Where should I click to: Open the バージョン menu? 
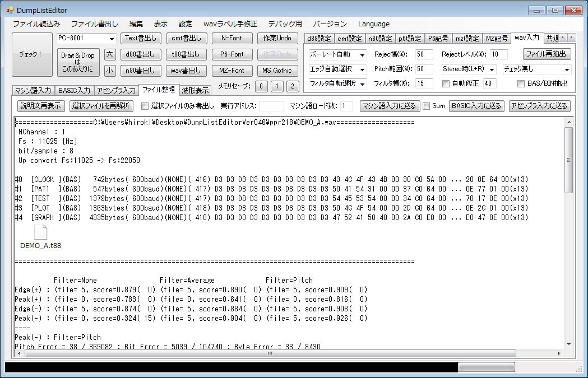[330, 24]
